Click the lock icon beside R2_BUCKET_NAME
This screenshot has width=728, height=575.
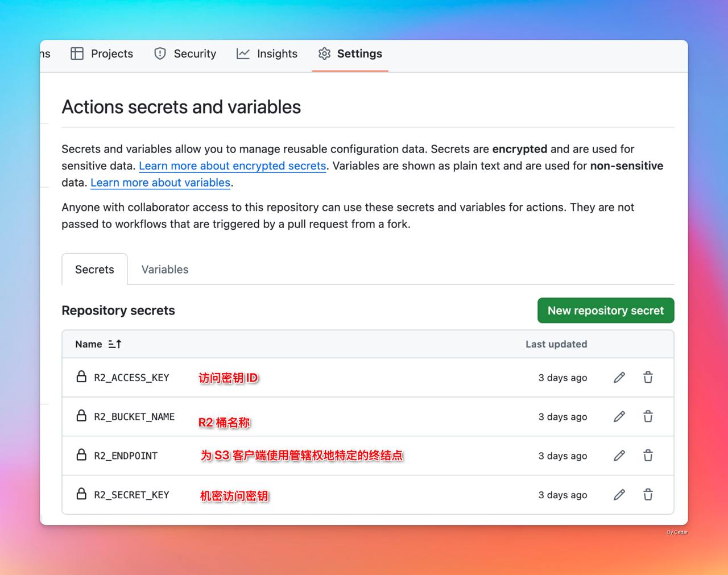(x=81, y=416)
